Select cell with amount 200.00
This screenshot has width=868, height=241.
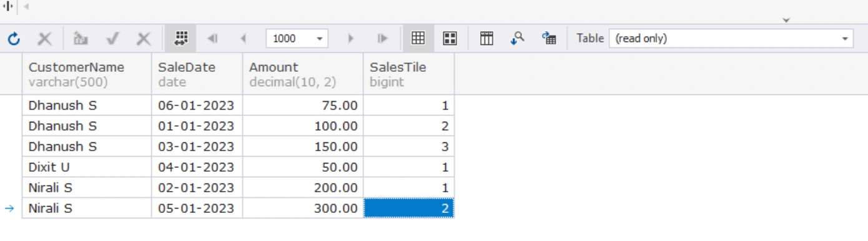coord(303,188)
